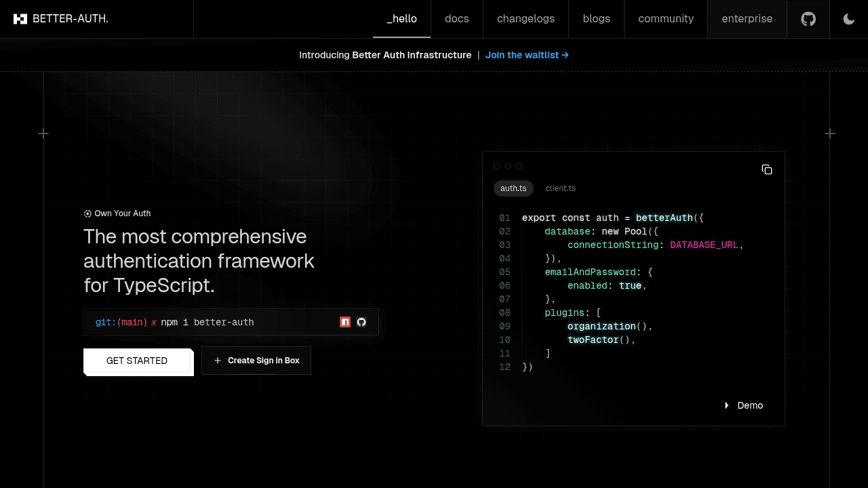The height and width of the screenshot is (488, 868).
Task: Toggle to the client.ts file view
Action: click(x=560, y=188)
